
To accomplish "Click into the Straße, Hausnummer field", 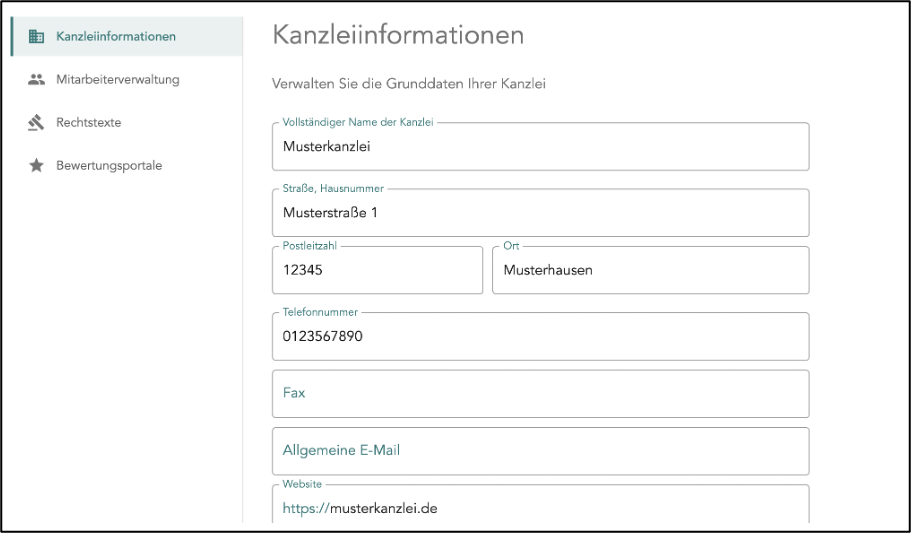I will [x=540, y=213].
